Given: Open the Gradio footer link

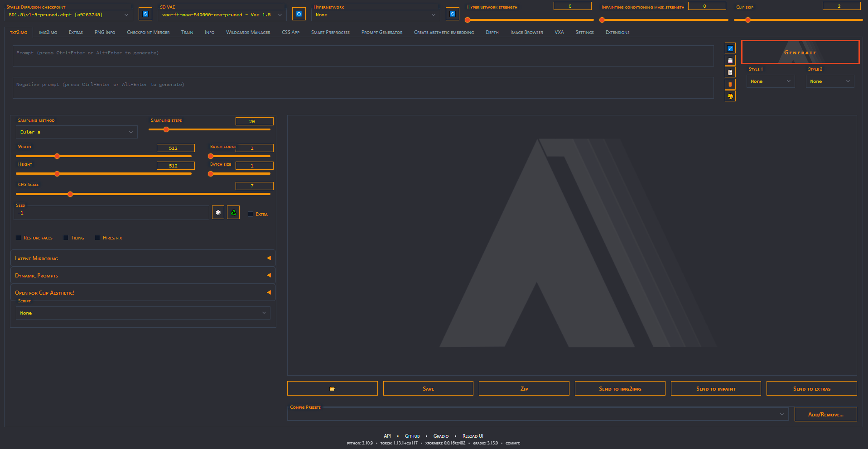Looking at the screenshot, I should (x=441, y=436).
